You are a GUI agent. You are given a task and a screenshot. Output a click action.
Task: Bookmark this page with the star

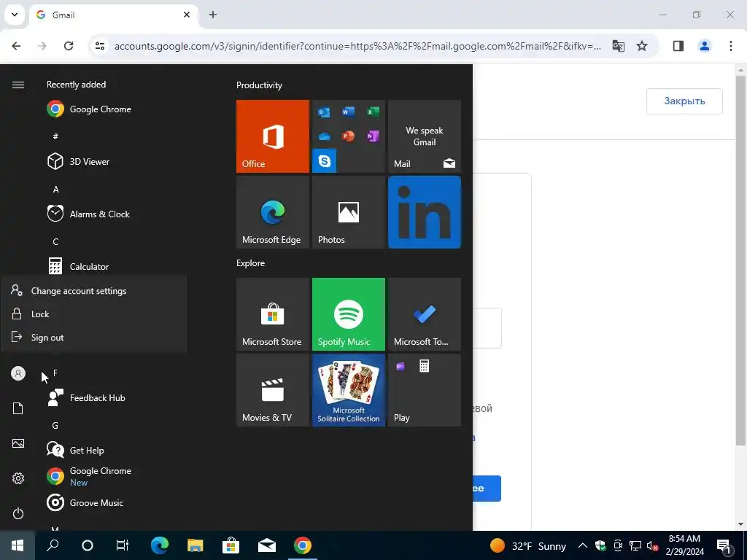click(642, 46)
